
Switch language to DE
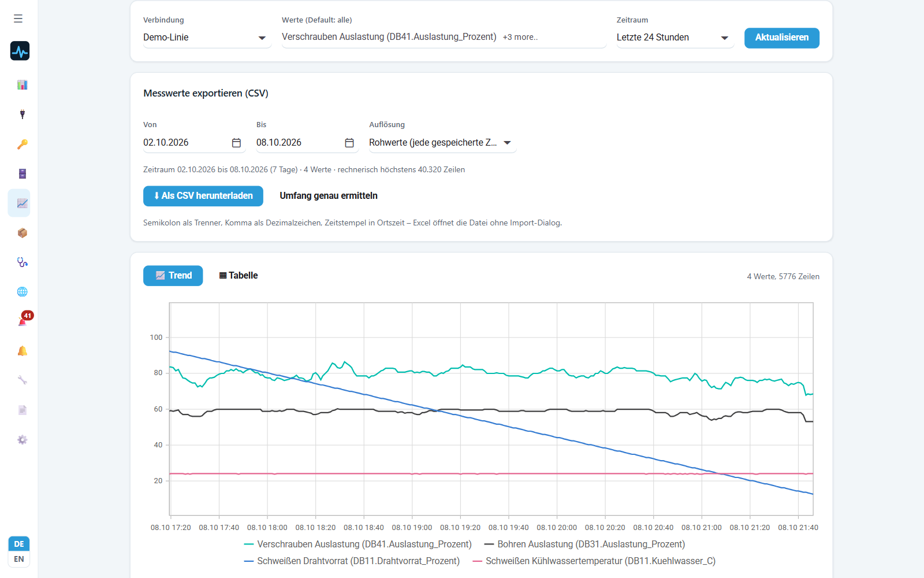pos(19,544)
